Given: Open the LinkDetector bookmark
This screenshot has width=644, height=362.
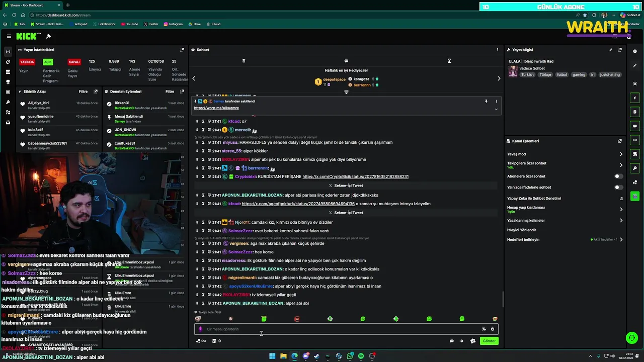Looking at the screenshot, I should click(x=104, y=24).
